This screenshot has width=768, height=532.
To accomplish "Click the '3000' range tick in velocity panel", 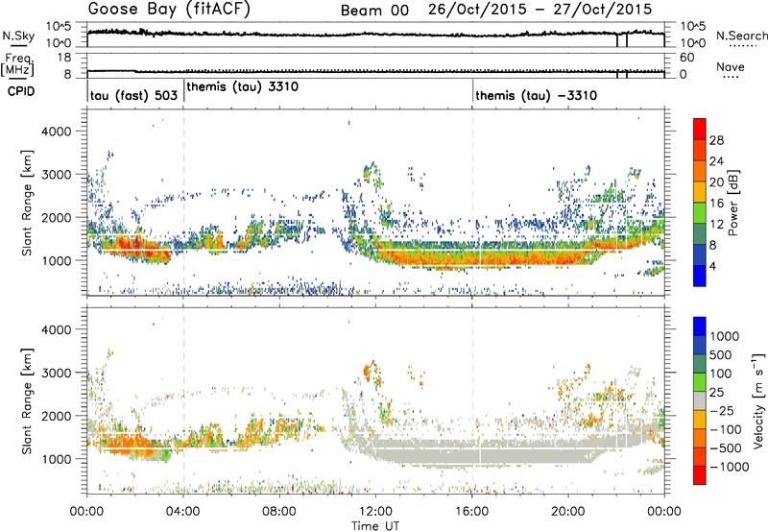I will click(x=56, y=373).
